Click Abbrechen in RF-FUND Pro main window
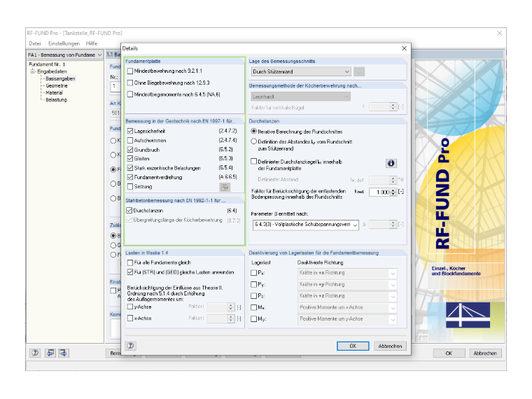Image resolution: width=532 pixels, height=399 pixels. (x=485, y=353)
